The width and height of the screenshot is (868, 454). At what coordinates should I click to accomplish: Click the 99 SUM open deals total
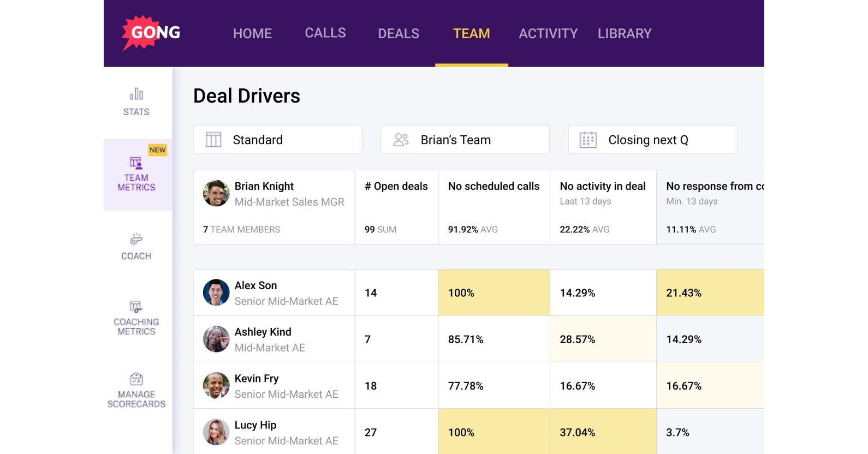[x=381, y=230]
